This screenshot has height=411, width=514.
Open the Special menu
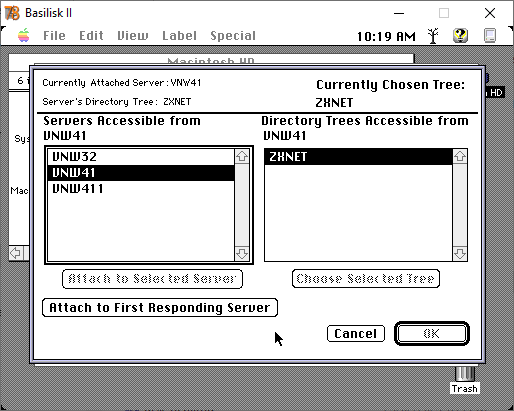click(233, 36)
